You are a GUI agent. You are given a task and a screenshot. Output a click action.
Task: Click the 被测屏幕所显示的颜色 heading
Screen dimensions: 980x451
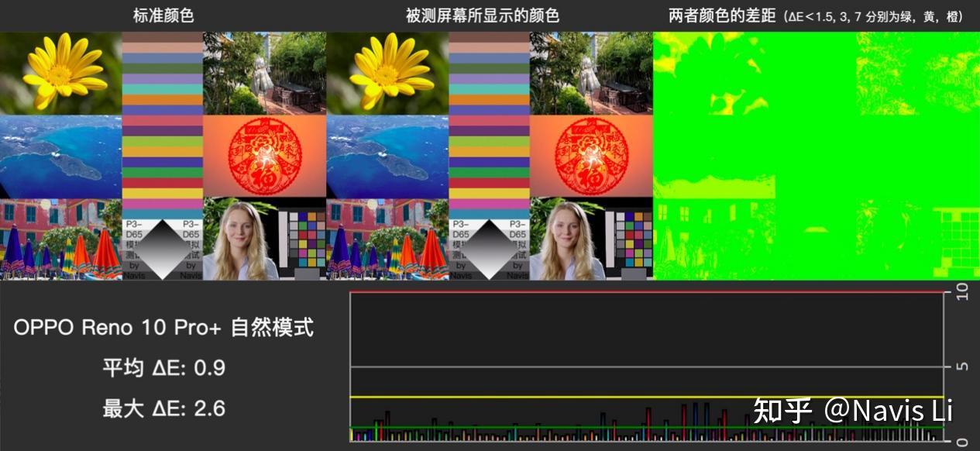[482, 15]
